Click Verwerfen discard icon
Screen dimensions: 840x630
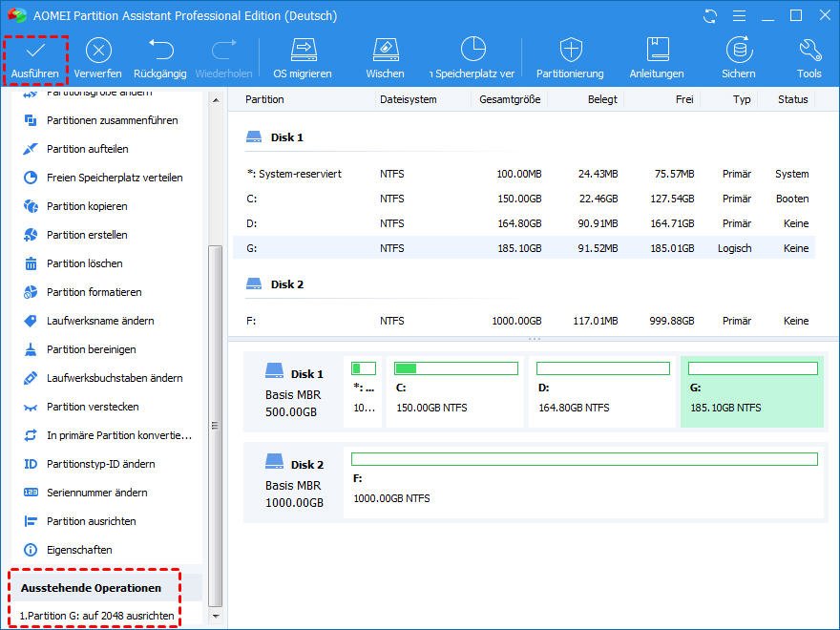pyautogui.click(x=98, y=51)
